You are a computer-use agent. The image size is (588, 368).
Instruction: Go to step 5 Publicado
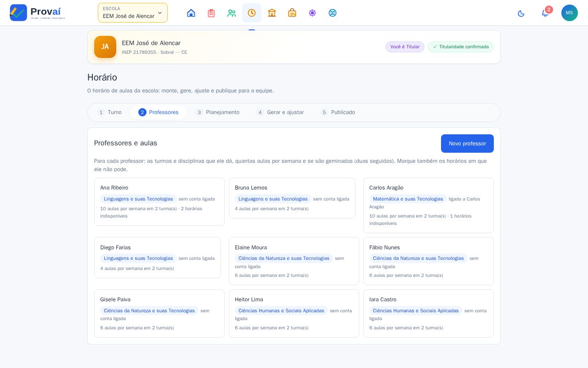click(x=338, y=112)
